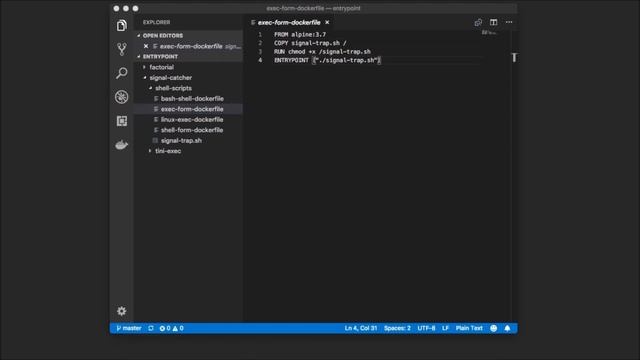Open the Explorer view in activity bar
Screen dimensions: 640x360
coord(122,26)
